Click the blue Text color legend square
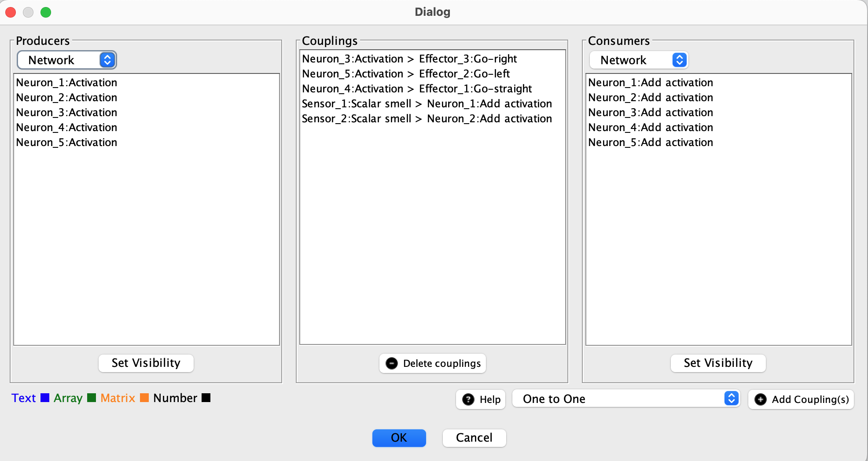The image size is (868, 461). 45,398
